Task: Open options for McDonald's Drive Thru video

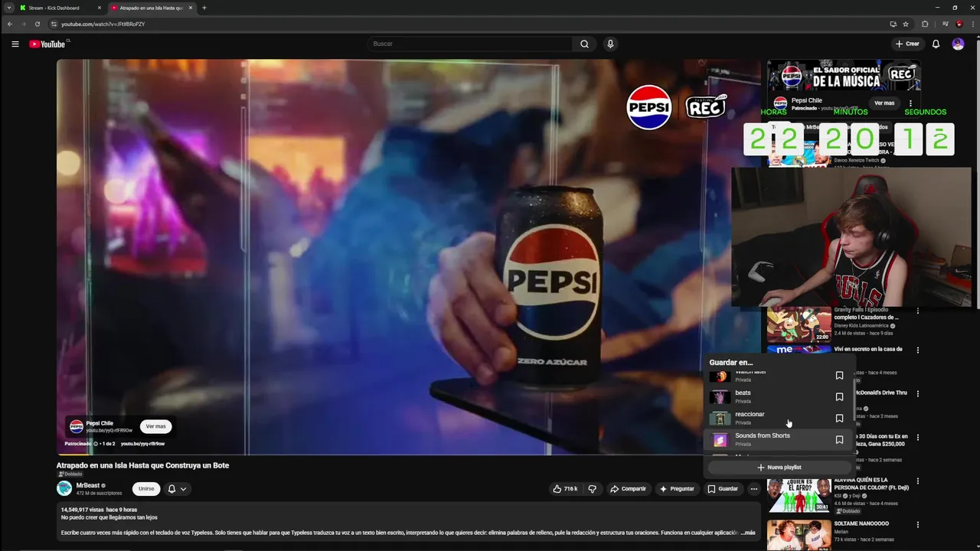Action: 918,393
